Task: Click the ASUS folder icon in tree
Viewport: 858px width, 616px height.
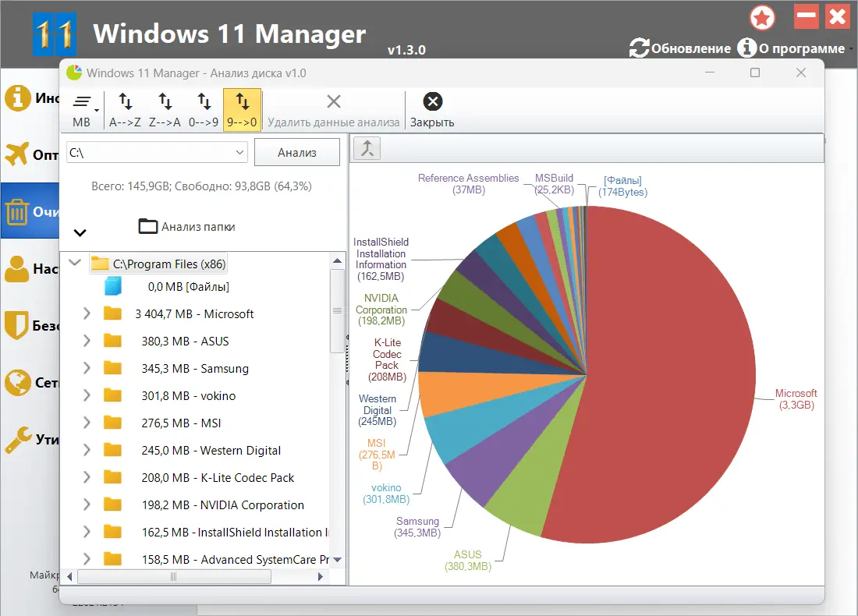Action: [112, 340]
